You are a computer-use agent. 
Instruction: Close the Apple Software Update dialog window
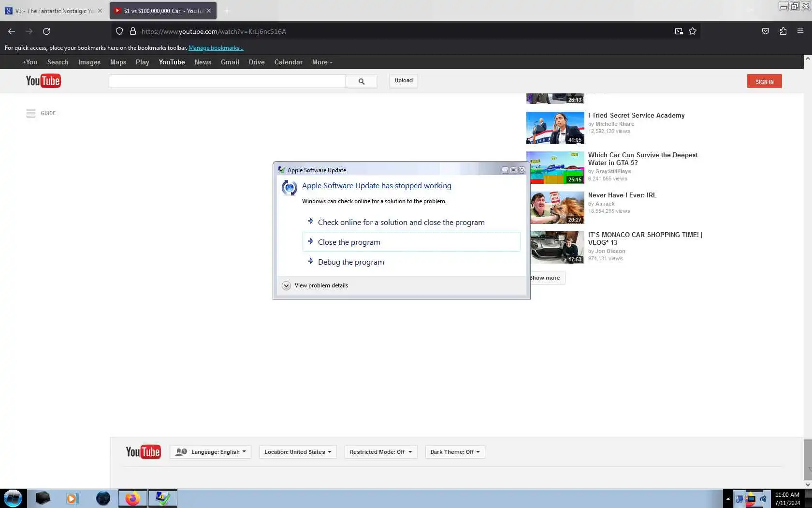tap(522, 170)
